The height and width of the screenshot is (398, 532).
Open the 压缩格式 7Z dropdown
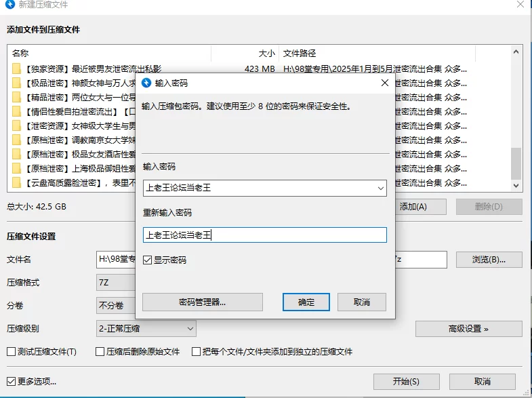point(116,282)
